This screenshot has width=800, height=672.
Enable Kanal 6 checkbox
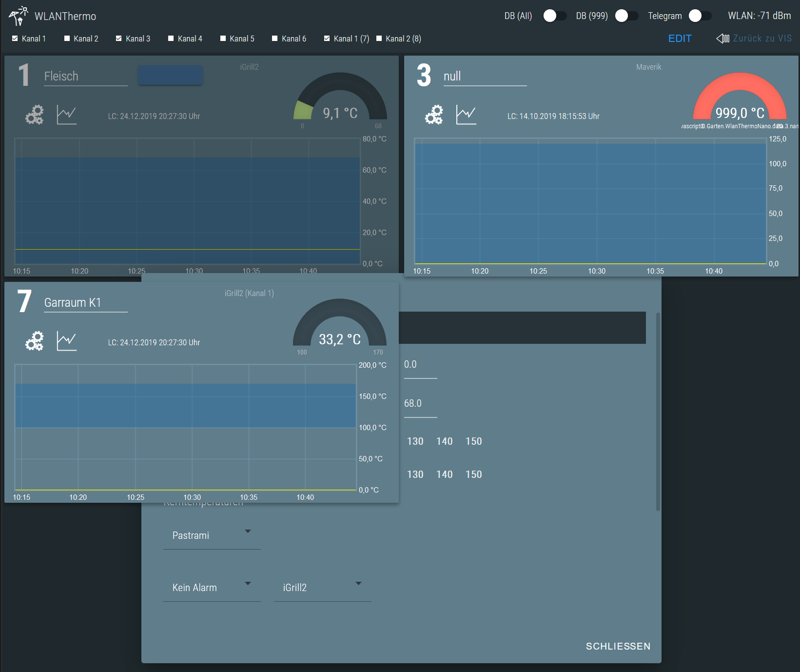point(275,39)
